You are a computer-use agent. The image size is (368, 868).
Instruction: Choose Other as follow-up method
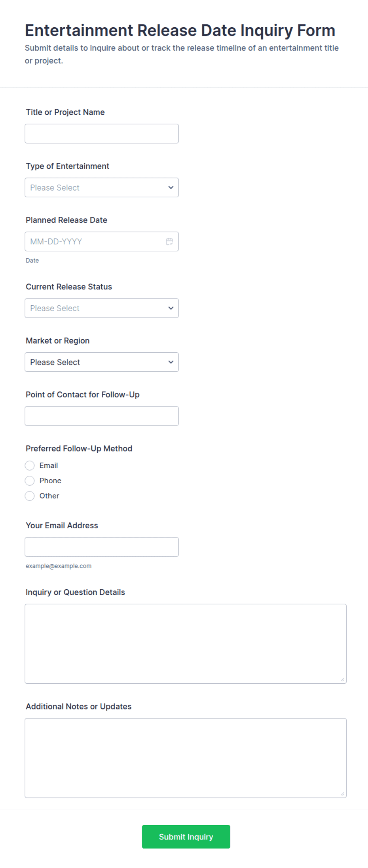(x=30, y=496)
